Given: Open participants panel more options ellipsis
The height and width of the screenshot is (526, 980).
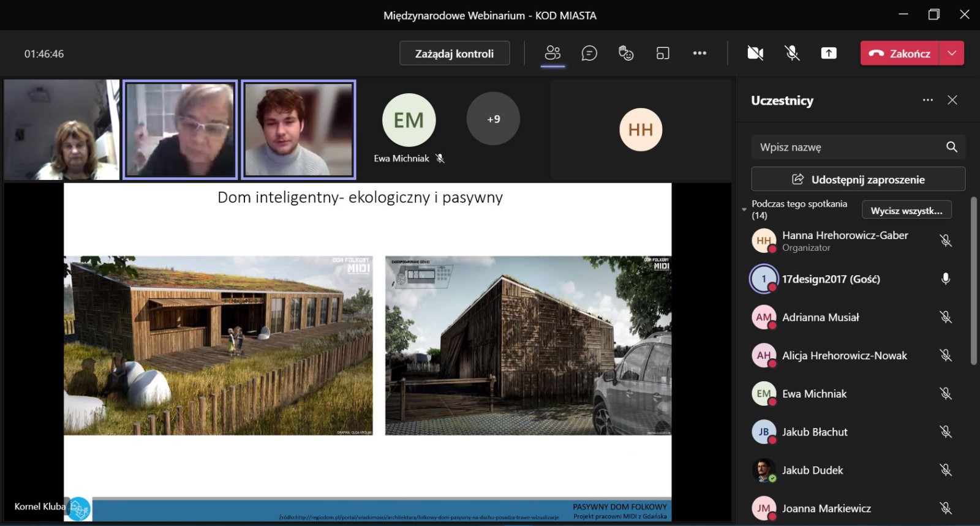Looking at the screenshot, I should coord(928,100).
